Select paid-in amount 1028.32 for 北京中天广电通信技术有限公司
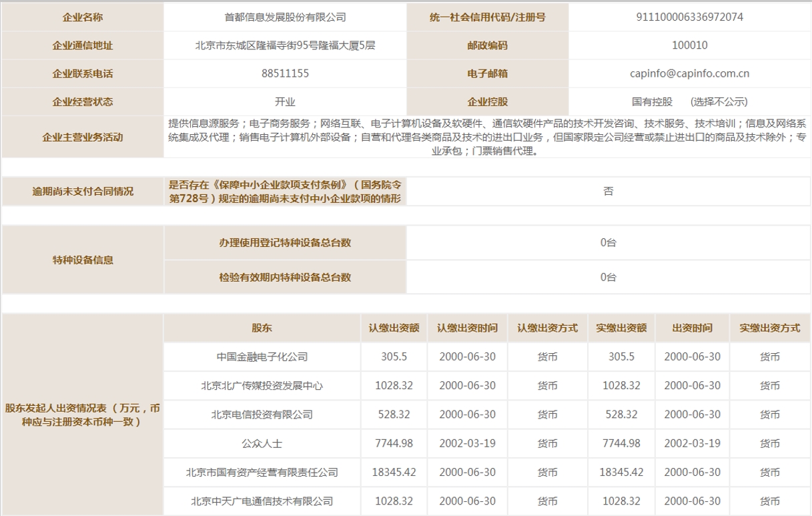812x516 pixels. pyautogui.click(x=621, y=501)
